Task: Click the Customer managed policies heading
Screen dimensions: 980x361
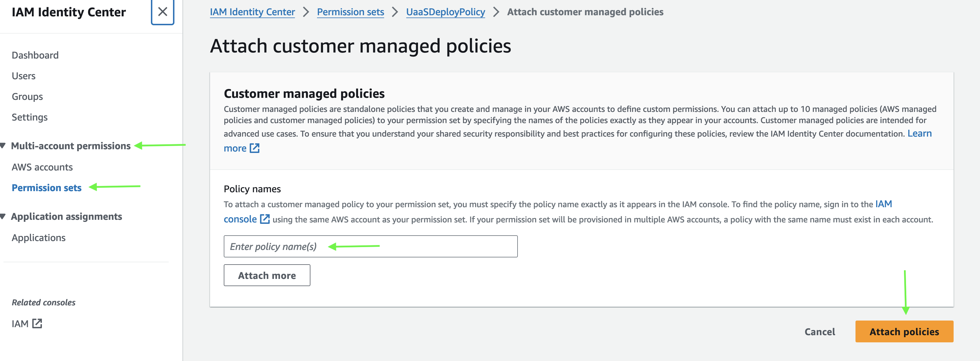Action: (x=304, y=94)
